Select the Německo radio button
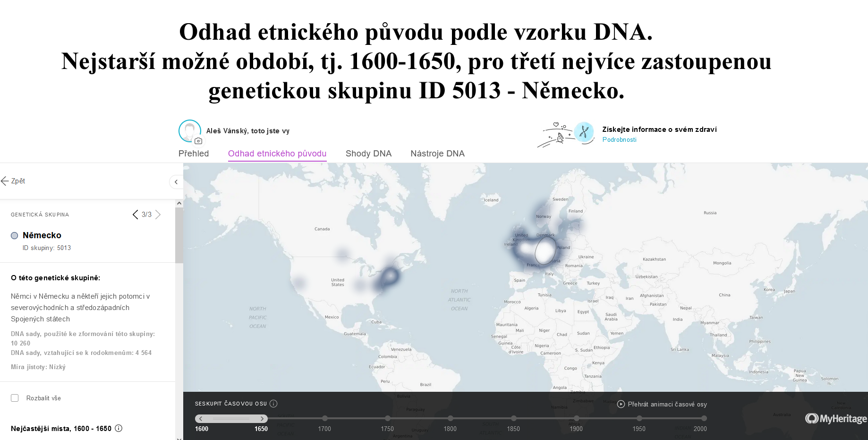The height and width of the screenshot is (440, 868). [15, 235]
